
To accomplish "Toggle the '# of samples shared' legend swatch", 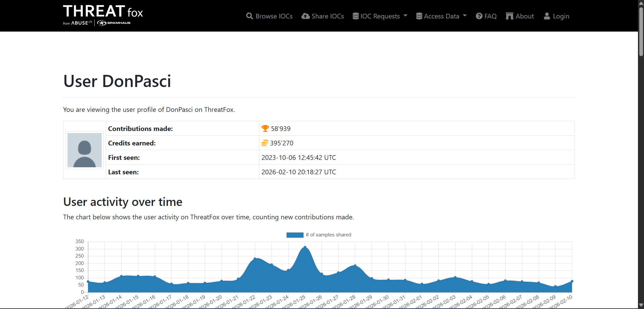I will [x=295, y=235].
